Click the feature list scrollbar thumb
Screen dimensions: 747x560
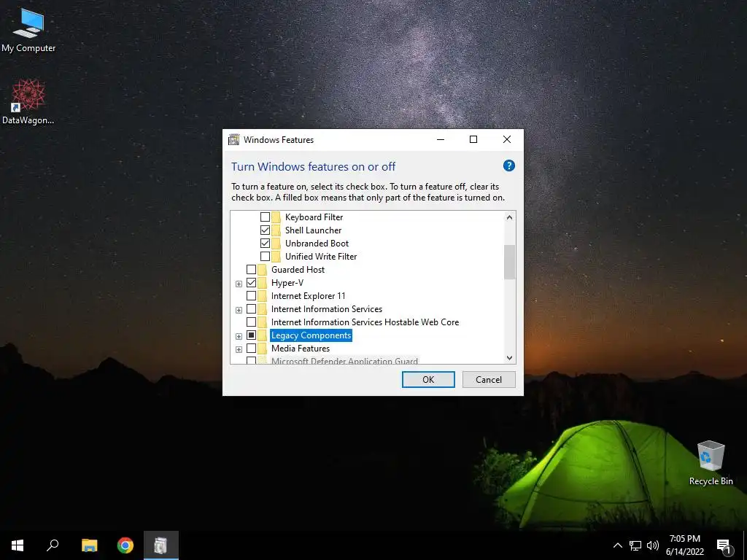[509, 262]
